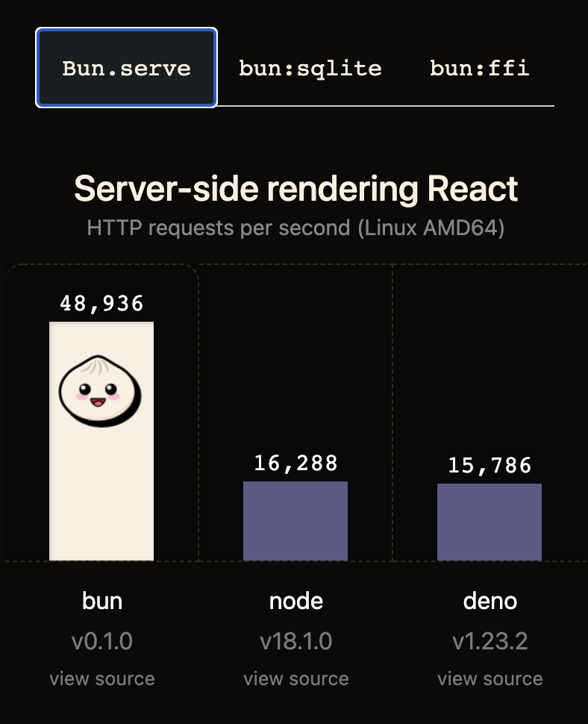Click the v1.23.2 version text
The image size is (588, 724).
[490, 641]
